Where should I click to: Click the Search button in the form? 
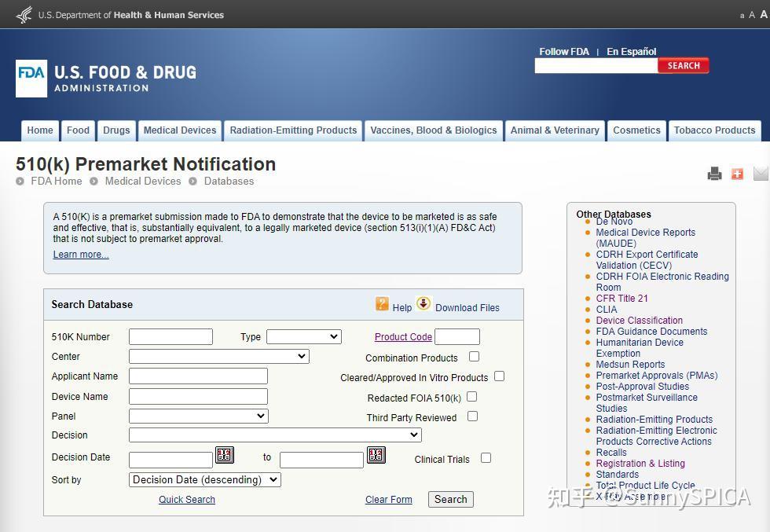(x=451, y=499)
